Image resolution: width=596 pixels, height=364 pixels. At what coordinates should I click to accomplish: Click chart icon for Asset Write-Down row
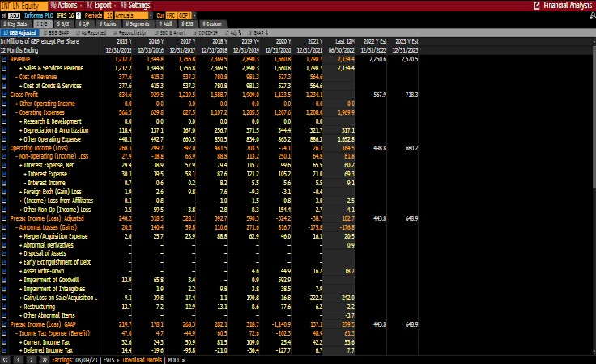[4, 271]
